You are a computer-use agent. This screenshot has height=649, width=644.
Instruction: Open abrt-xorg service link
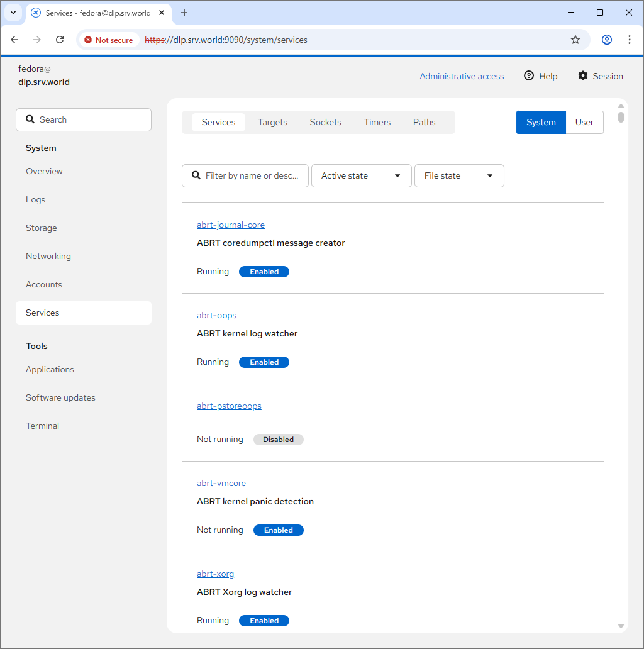point(215,574)
